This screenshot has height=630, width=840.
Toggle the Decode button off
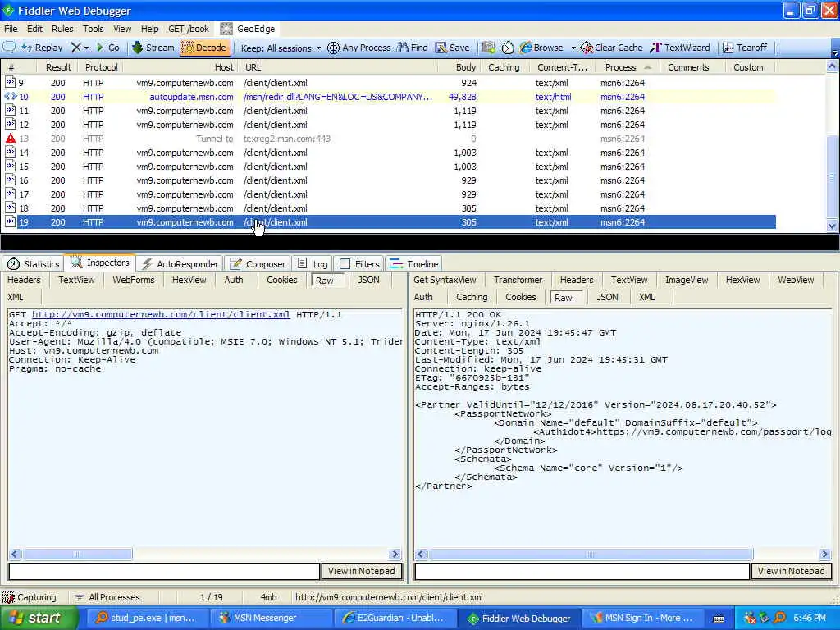[x=205, y=48]
